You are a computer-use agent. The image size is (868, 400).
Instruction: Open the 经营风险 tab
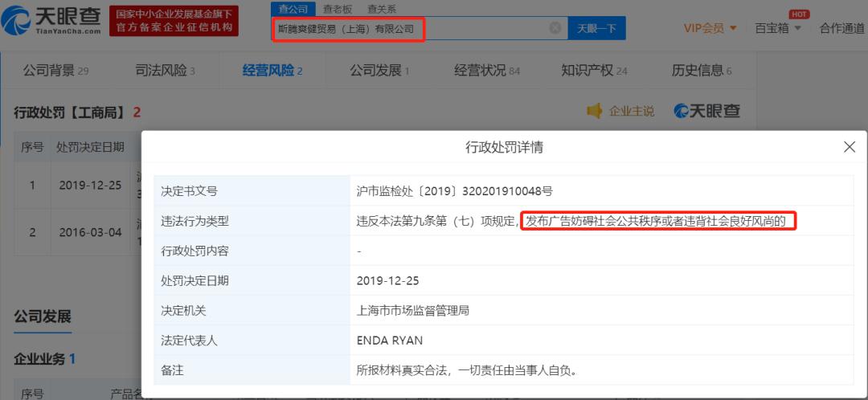272,70
